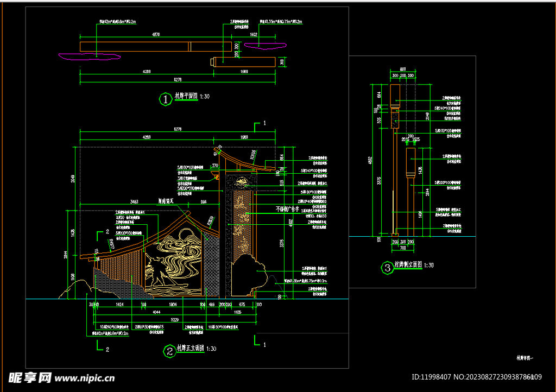
Task: Click the circled number 1 view marker
Action: coord(165,99)
